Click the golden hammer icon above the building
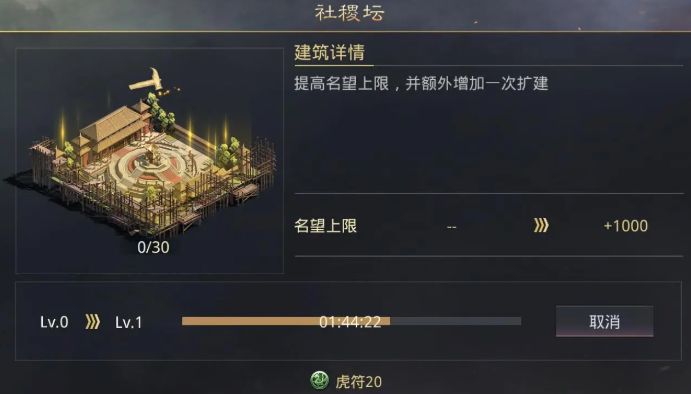Viewport: 691px width, 394px height. 146,80
